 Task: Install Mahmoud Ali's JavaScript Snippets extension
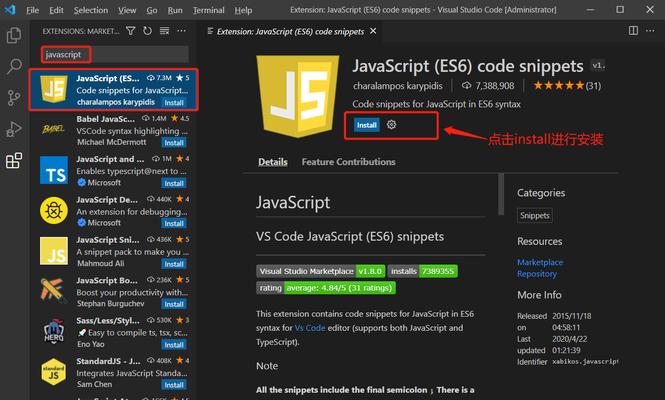point(174,264)
